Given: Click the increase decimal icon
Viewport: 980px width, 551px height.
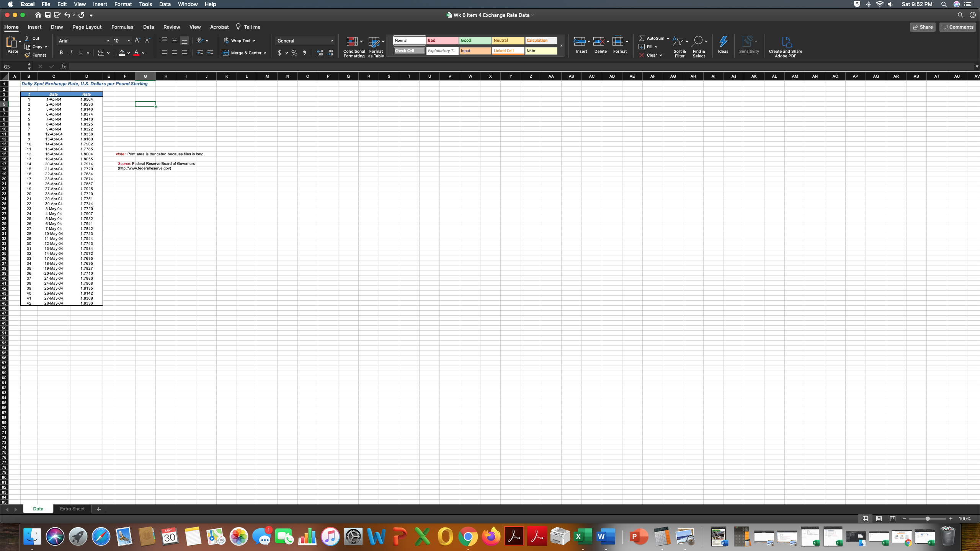Looking at the screenshot, I should pyautogui.click(x=320, y=53).
